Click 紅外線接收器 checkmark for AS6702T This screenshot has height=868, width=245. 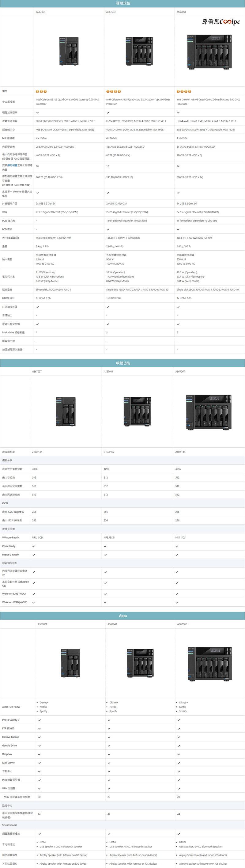pyautogui.click(x=37, y=307)
